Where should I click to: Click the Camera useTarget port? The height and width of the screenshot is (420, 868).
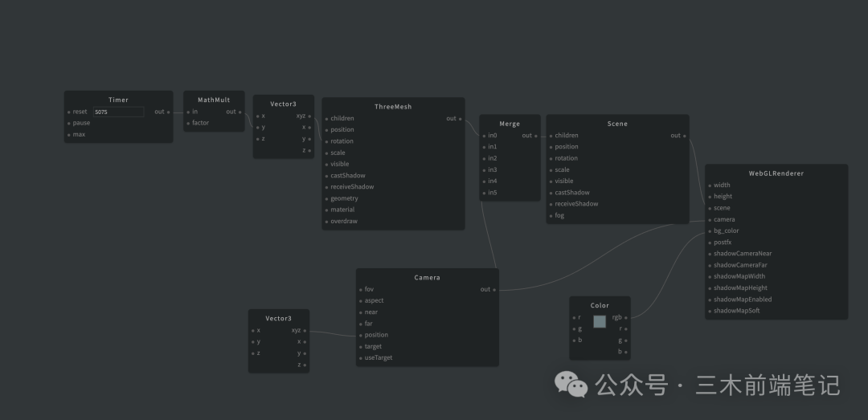(x=360, y=358)
